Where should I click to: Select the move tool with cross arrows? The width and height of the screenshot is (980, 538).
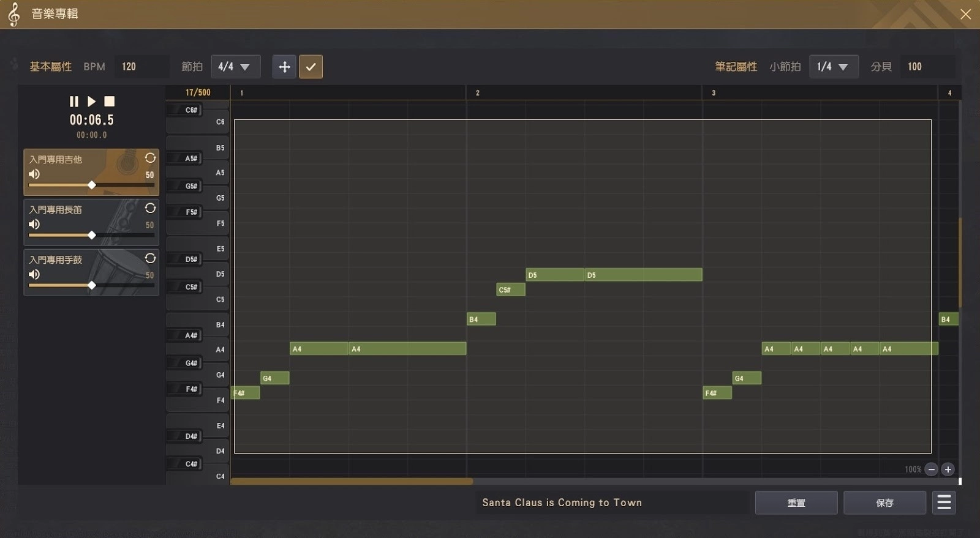pos(284,67)
